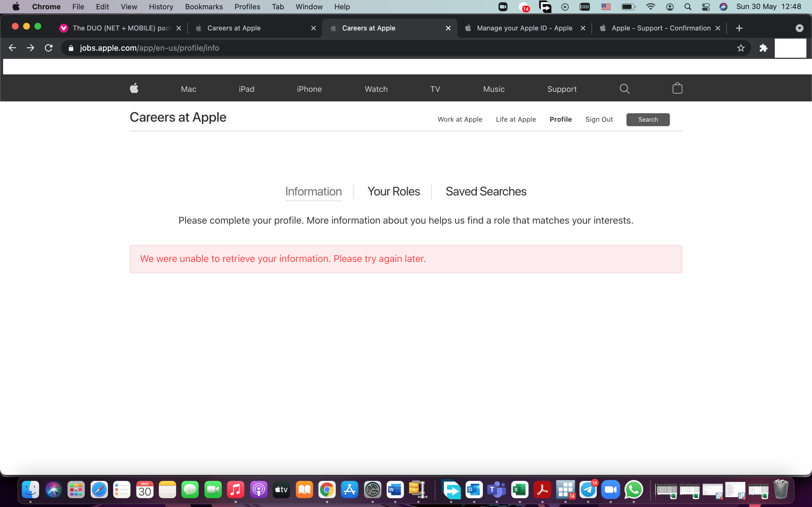Viewport: 812px width, 507px height.
Task: Switch to the Saved Searches tab
Action: tap(486, 192)
